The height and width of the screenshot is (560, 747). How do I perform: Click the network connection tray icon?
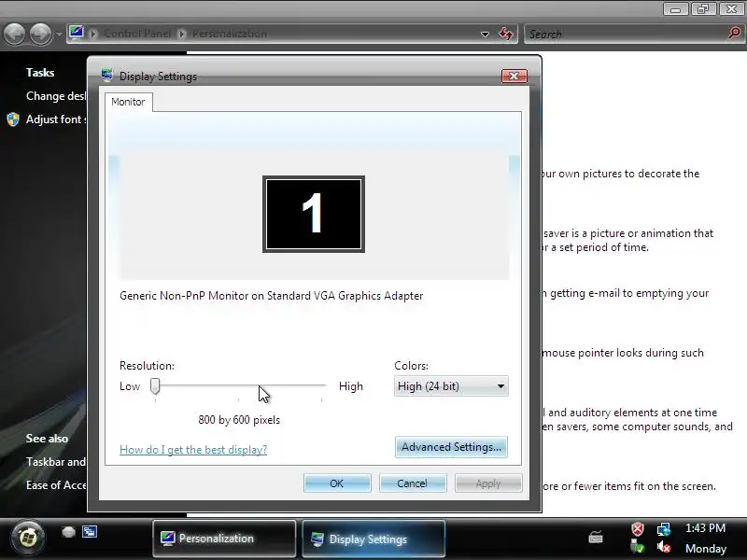pos(664,529)
